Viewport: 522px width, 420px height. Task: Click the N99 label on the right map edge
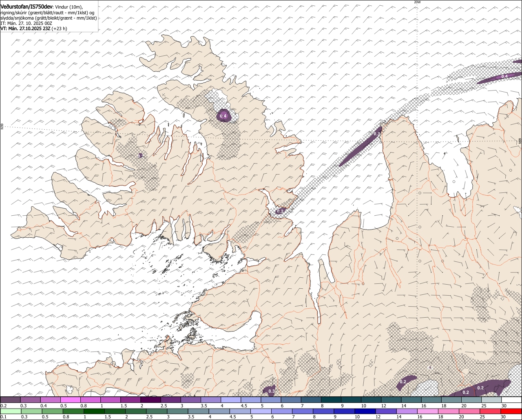coord(520,141)
